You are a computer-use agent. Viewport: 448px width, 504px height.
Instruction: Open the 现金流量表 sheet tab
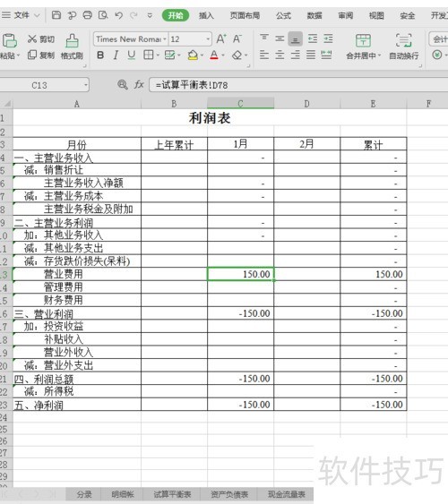coord(286,494)
